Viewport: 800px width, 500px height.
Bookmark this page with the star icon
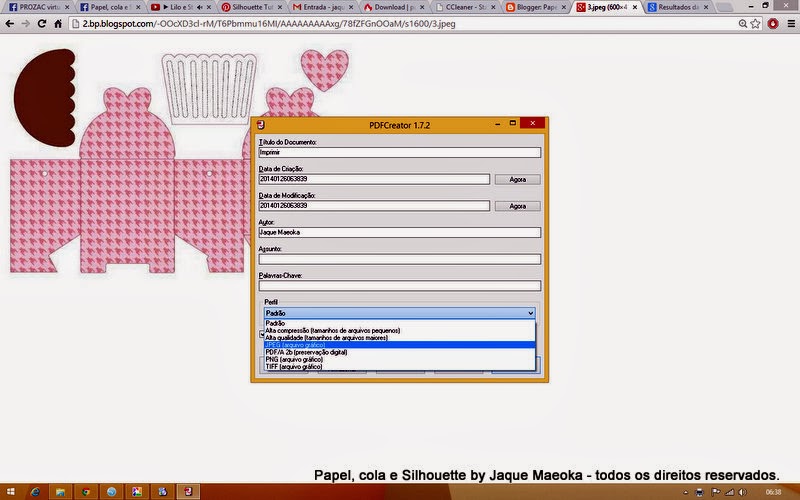pyautogui.click(x=755, y=23)
